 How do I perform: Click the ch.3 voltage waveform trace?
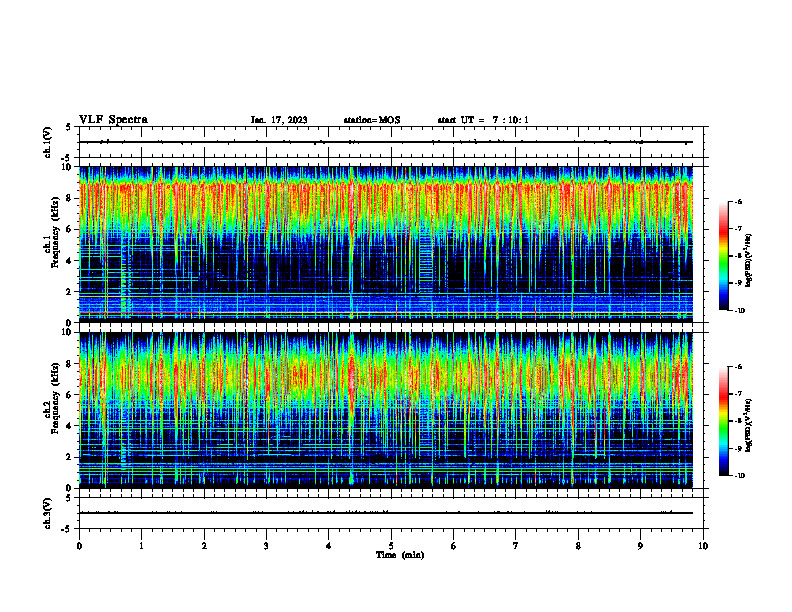pos(386,513)
